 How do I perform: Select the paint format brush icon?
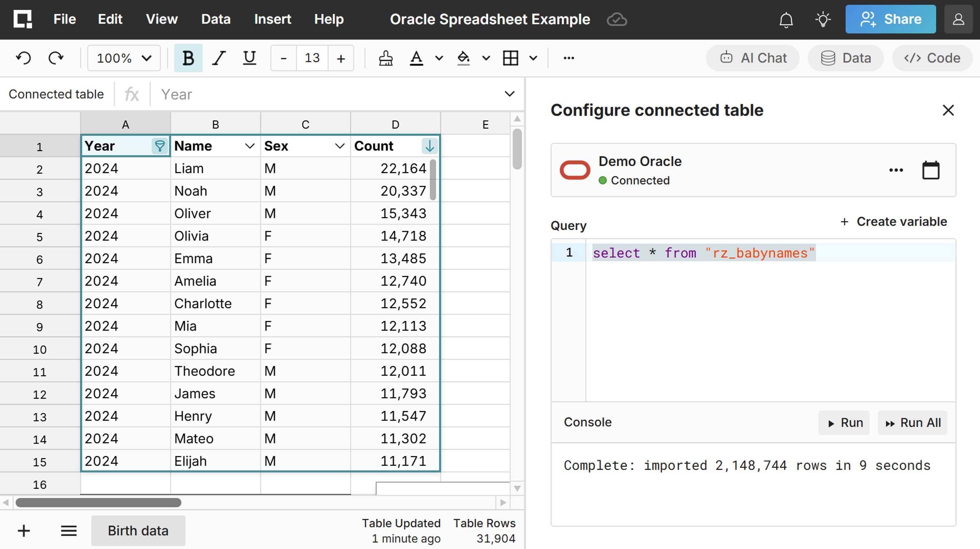(x=385, y=58)
